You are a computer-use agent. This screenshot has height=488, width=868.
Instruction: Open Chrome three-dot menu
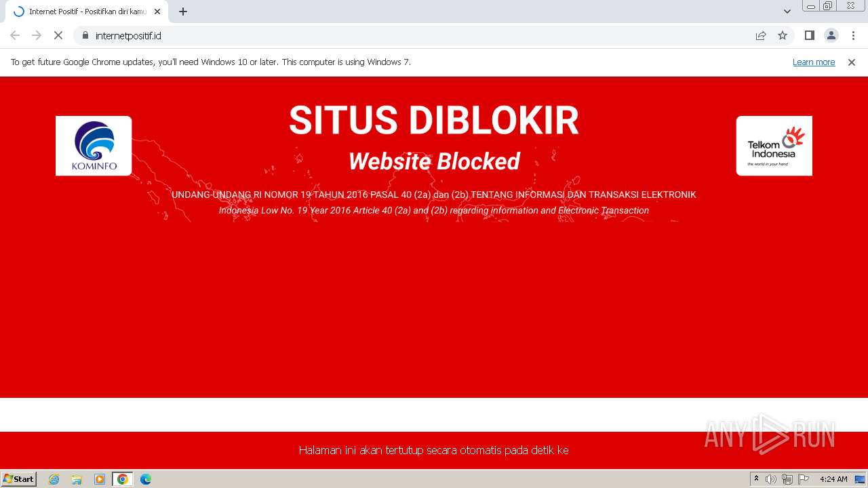pos(854,35)
